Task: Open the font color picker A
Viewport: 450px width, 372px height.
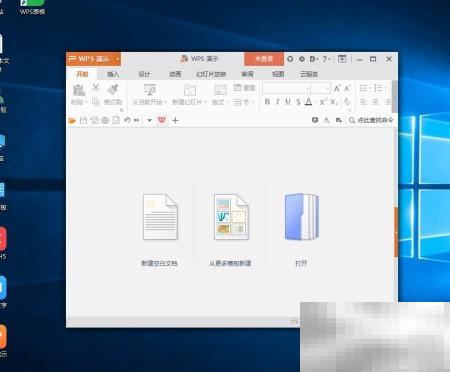Action: point(309,102)
